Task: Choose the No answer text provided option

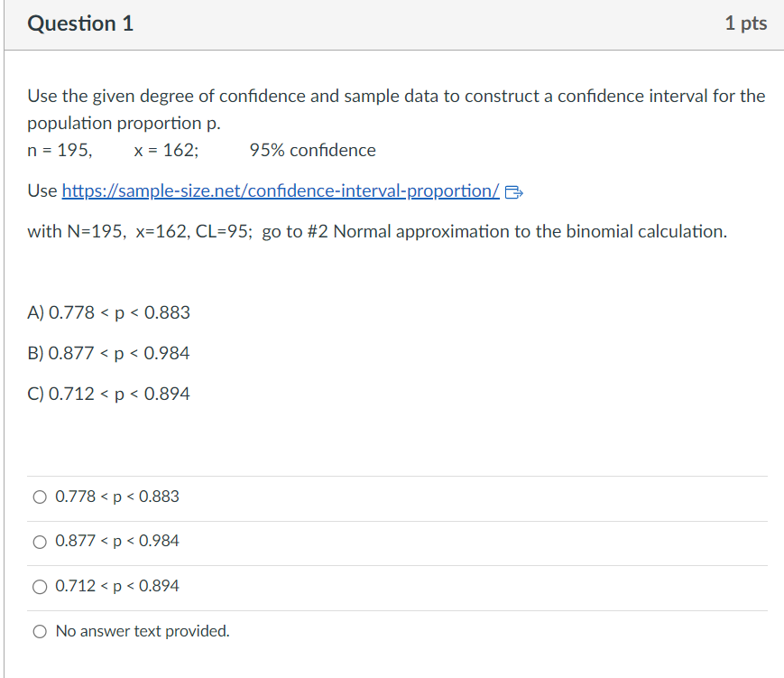Action: [40, 630]
